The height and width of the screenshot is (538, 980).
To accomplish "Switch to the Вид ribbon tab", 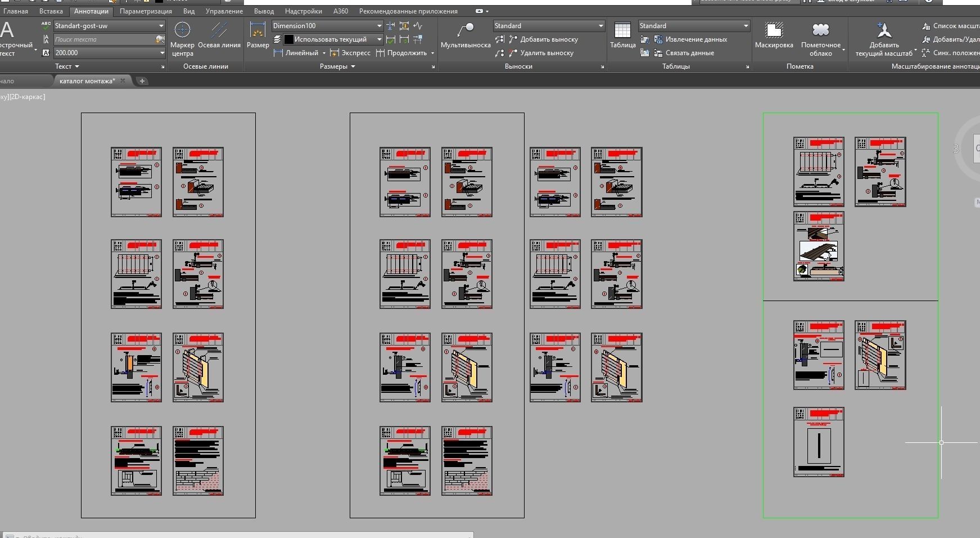I will pyautogui.click(x=189, y=11).
